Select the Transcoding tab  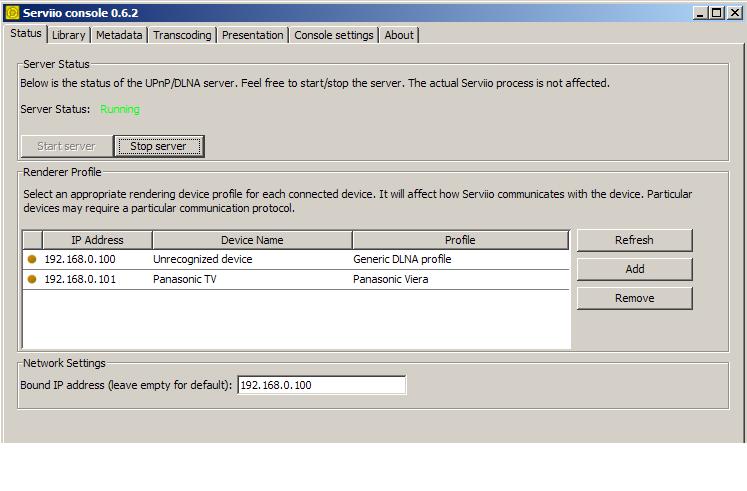coord(182,35)
